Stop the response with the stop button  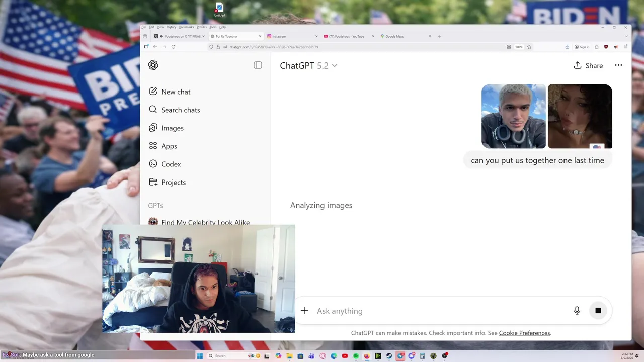pyautogui.click(x=598, y=311)
